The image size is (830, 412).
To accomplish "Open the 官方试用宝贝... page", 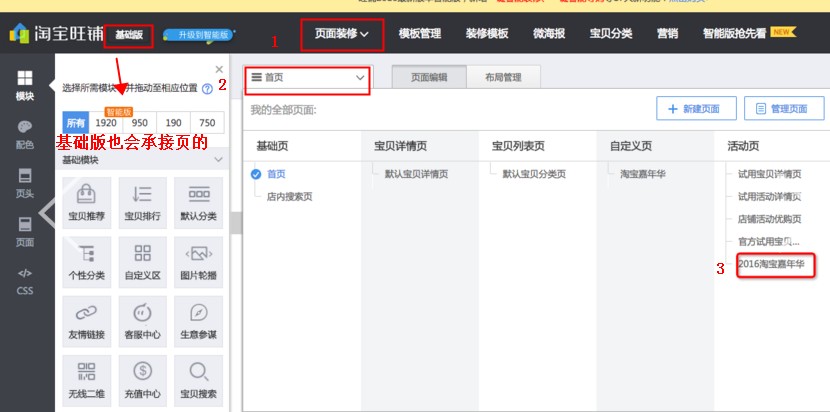I will (769, 242).
